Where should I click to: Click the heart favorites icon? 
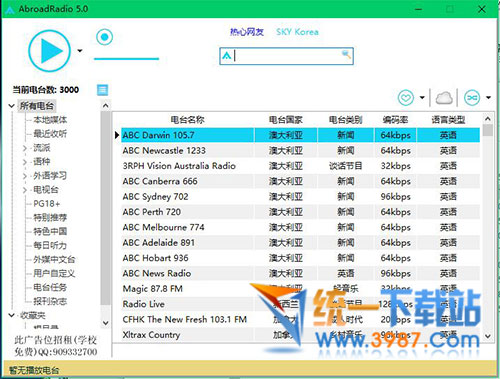[x=406, y=98]
